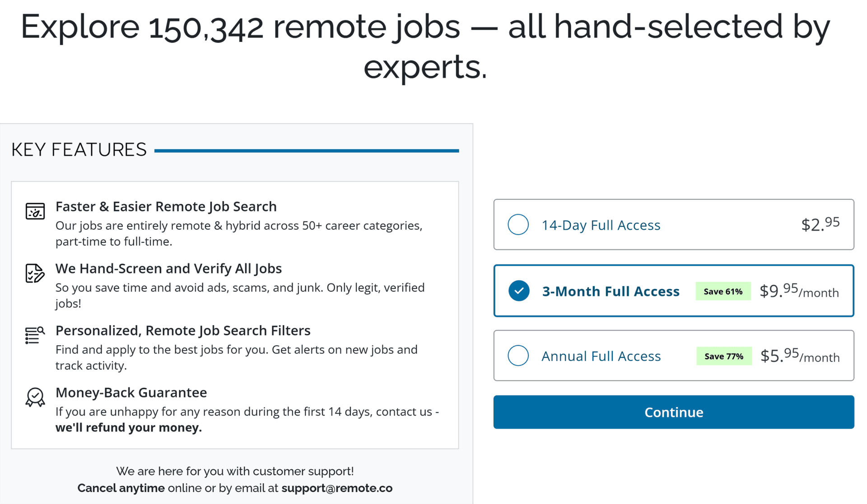Select the 3-Month Full Access radio button
Image resolution: width=867 pixels, height=504 pixels.
[x=519, y=291]
